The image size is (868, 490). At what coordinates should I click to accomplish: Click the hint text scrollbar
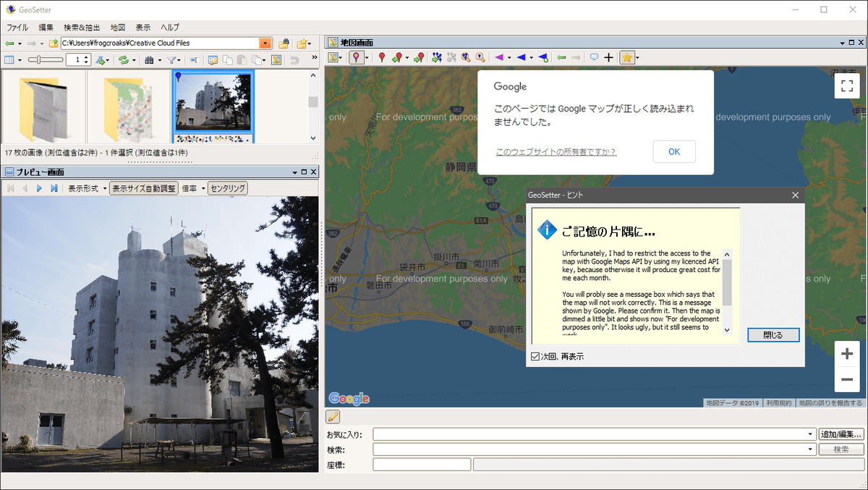[x=727, y=292]
